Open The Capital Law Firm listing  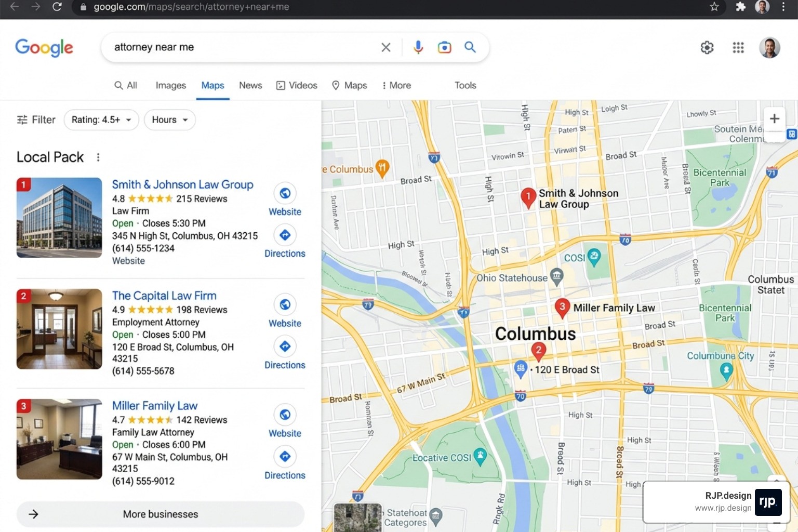click(x=164, y=296)
